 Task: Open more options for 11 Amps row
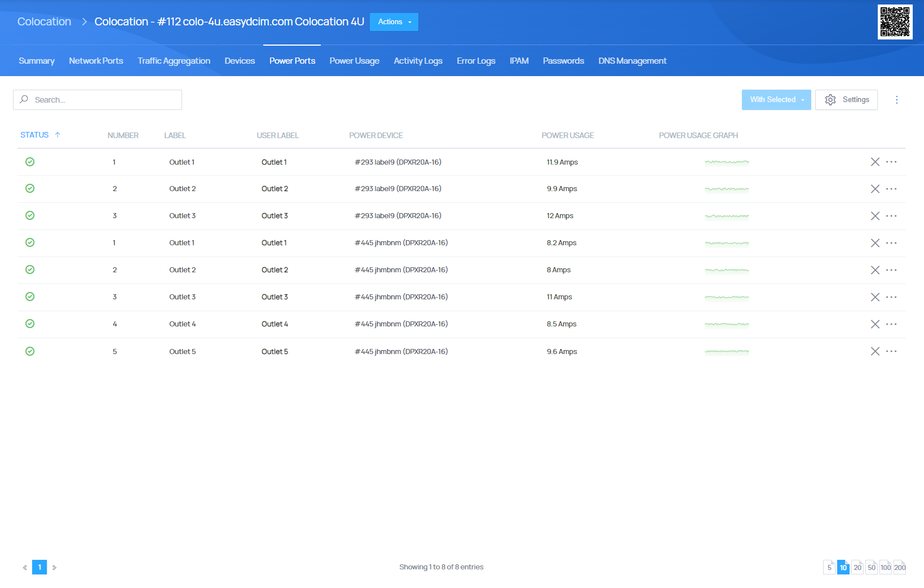[891, 297]
